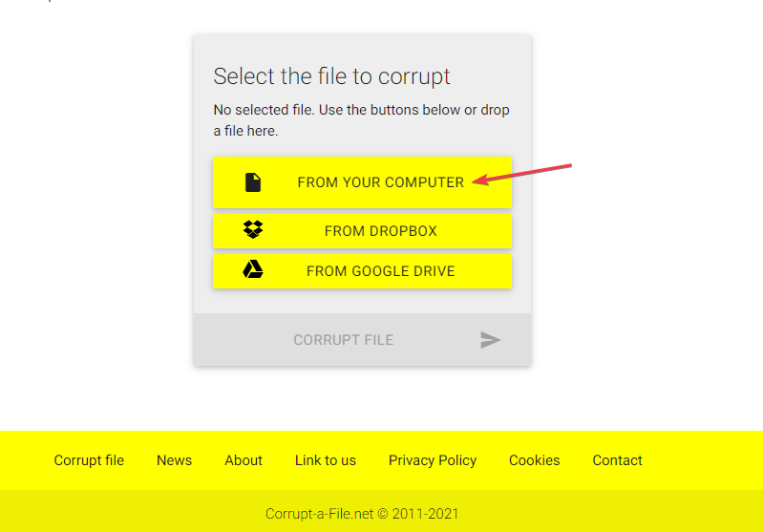The image size is (763, 532).
Task: Click the 'No selected file' drop area text
Action: (x=361, y=120)
